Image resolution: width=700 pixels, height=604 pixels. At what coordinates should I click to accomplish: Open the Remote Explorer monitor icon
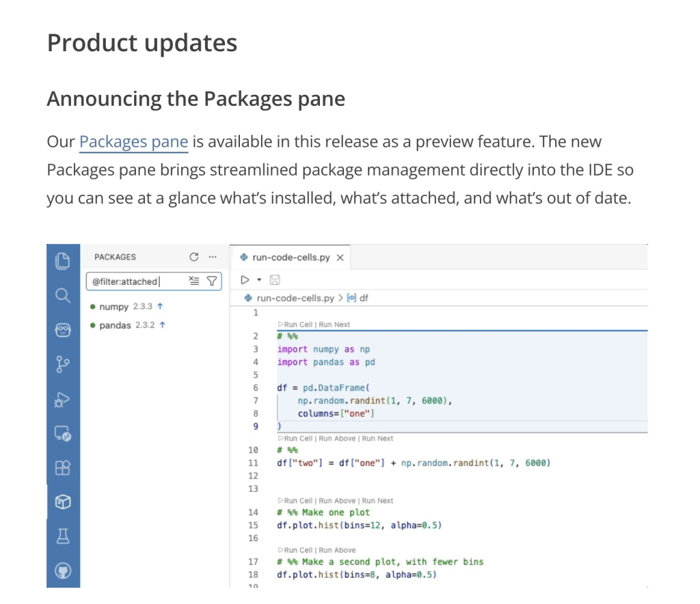click(62, 433)
